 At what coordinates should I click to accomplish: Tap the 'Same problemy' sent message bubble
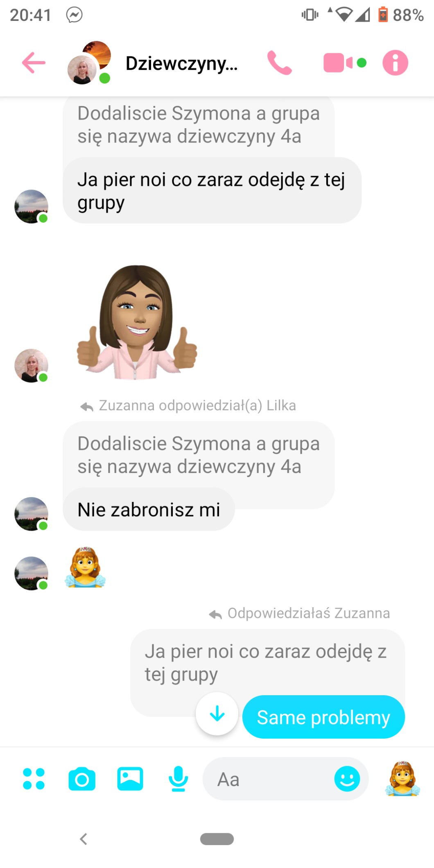click(x=323, y=717)
